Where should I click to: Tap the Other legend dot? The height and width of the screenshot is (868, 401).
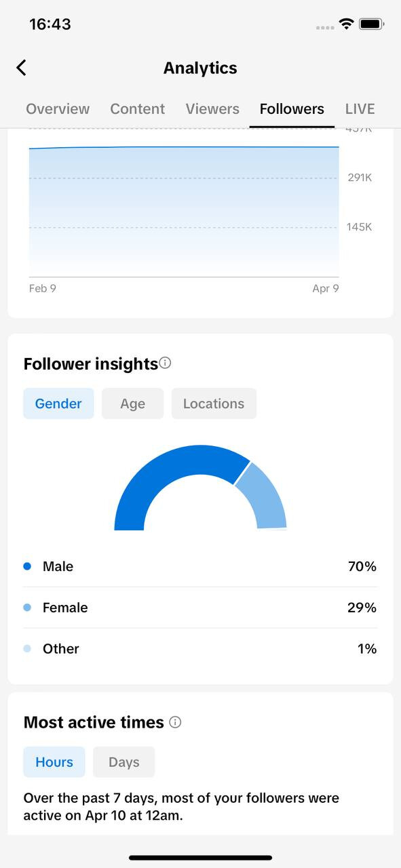tap(27, 649)
